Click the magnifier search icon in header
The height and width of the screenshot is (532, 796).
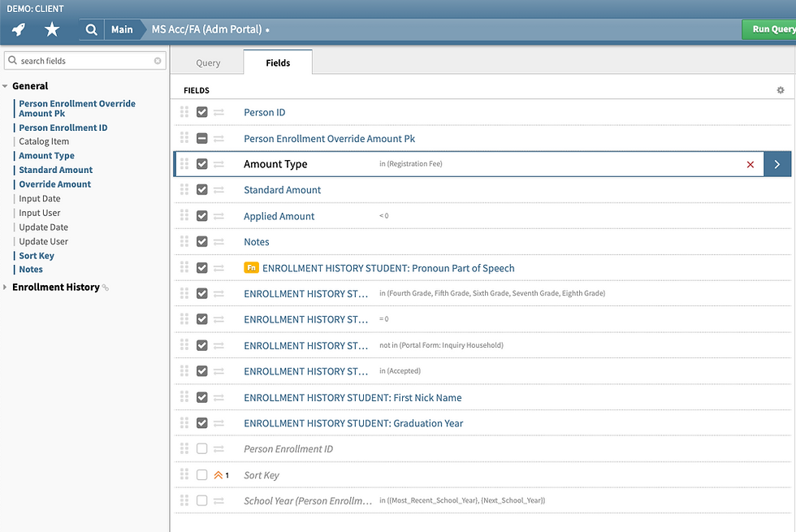click(91, 29)
